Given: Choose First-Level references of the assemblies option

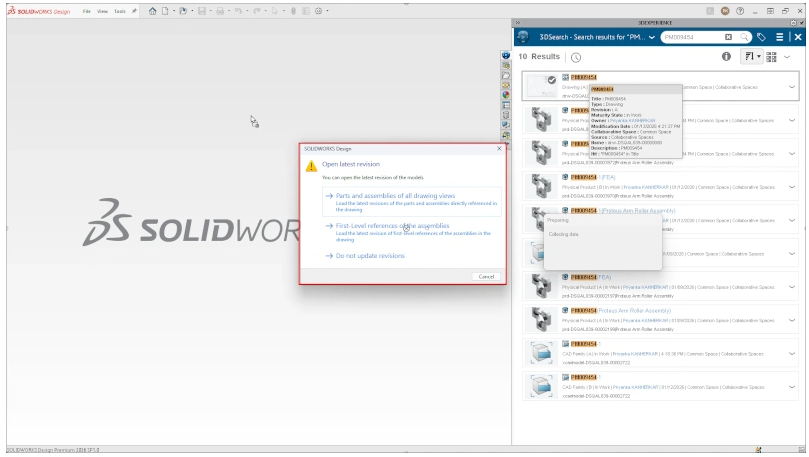Looking at the screenshot, I should click(412, 232).
